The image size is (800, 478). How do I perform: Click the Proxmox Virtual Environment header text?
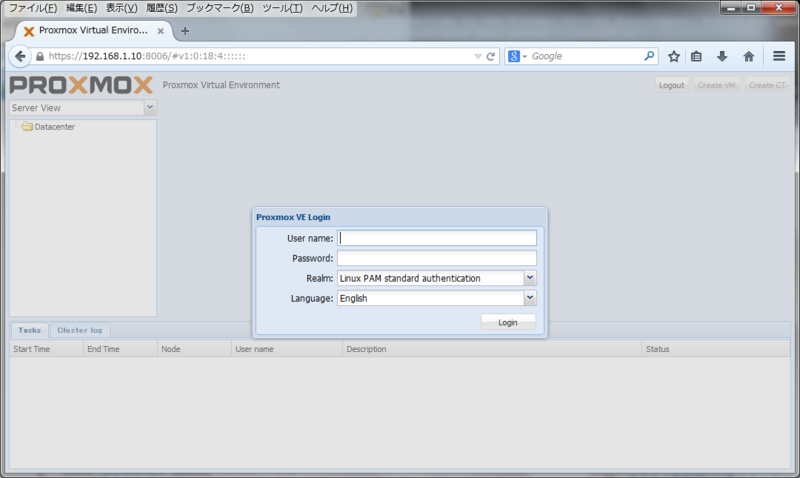point(221,85)
